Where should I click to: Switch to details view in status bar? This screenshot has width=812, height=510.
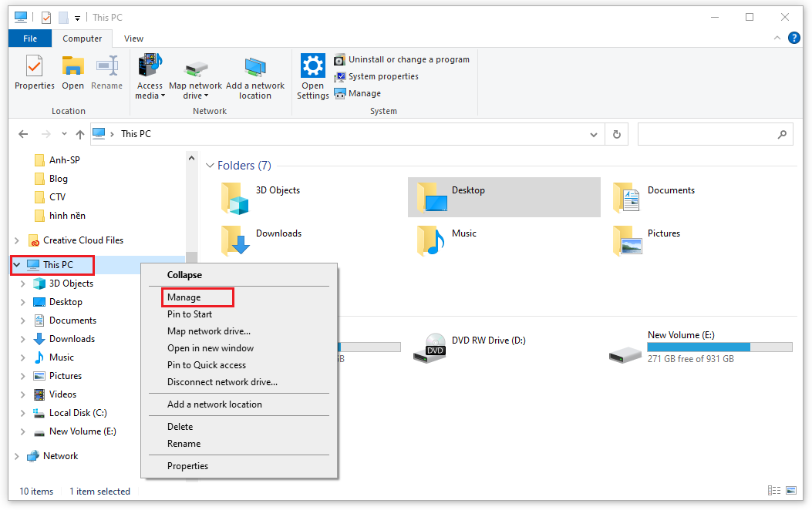click(x=773, y=490)
